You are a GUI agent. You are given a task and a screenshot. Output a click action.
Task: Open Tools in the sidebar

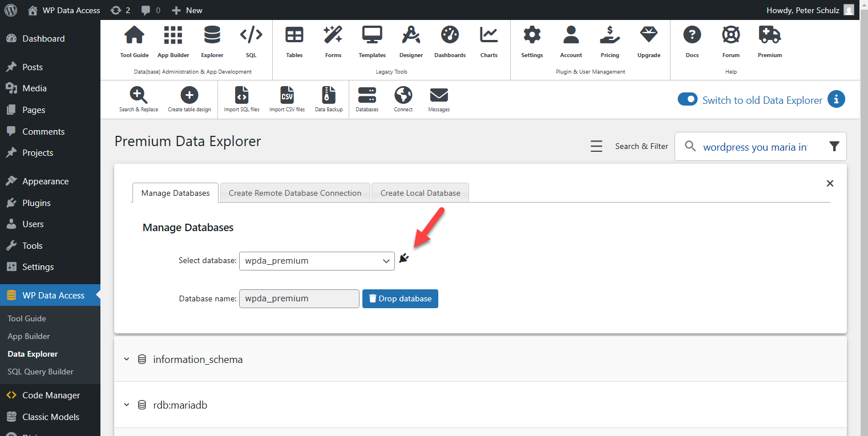click(33, 246)
